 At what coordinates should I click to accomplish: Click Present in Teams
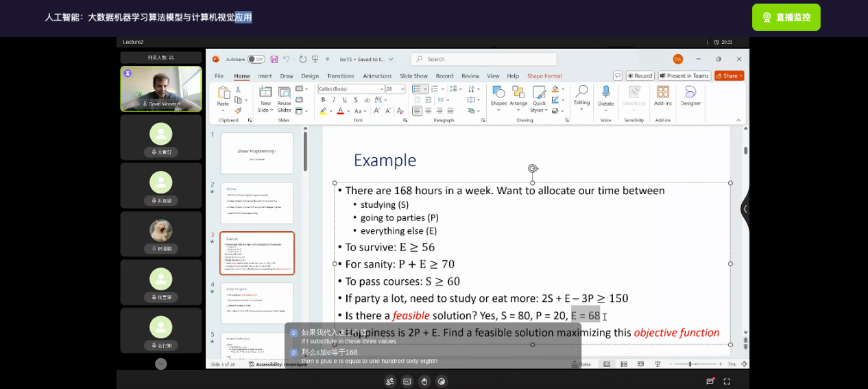[684, 76]
